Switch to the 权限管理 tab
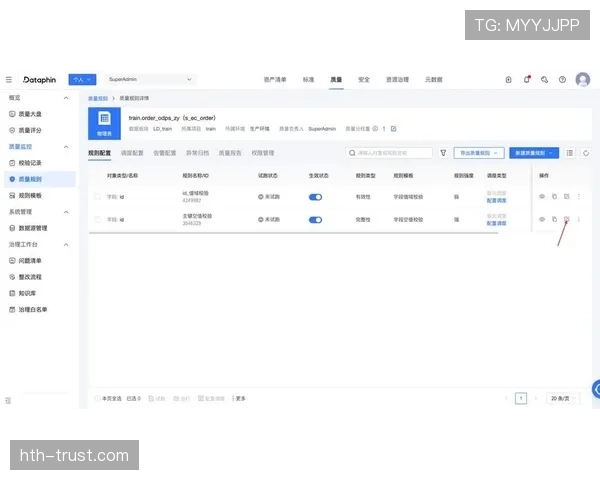The image size is (600, 480). [263, 153]
